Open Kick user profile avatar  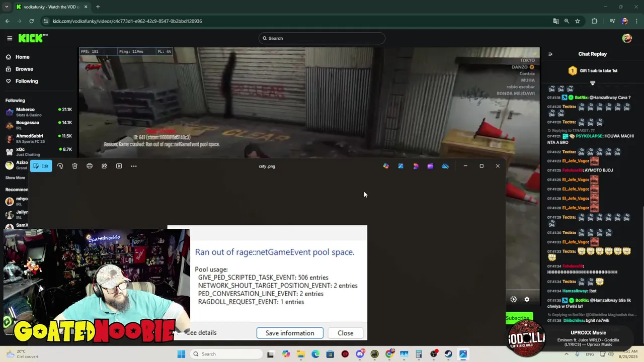coord(626,38)
